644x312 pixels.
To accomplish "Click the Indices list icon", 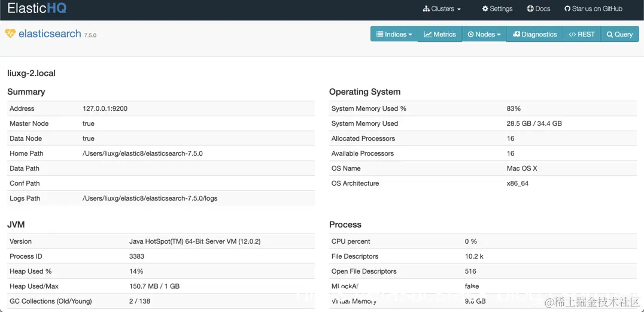I will point(380,34).
